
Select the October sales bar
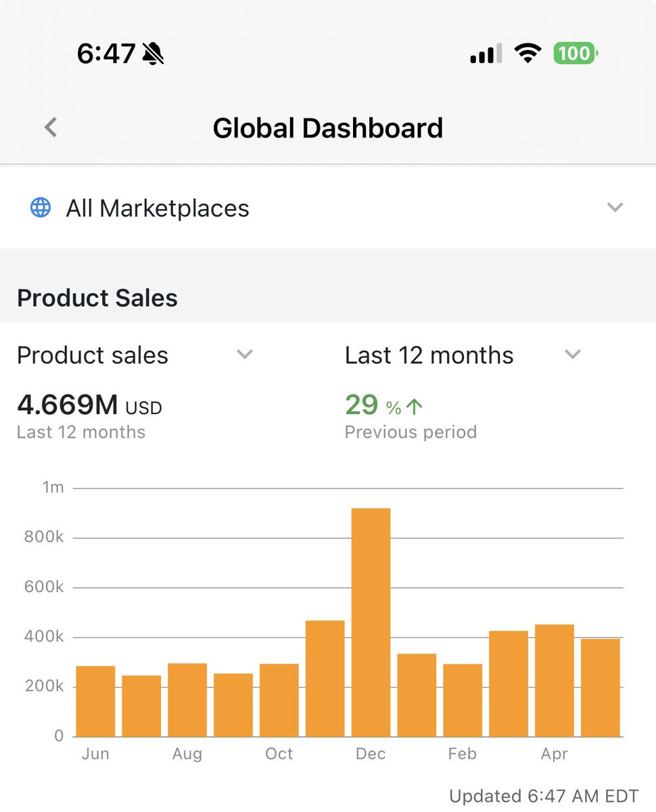point(279,700)
